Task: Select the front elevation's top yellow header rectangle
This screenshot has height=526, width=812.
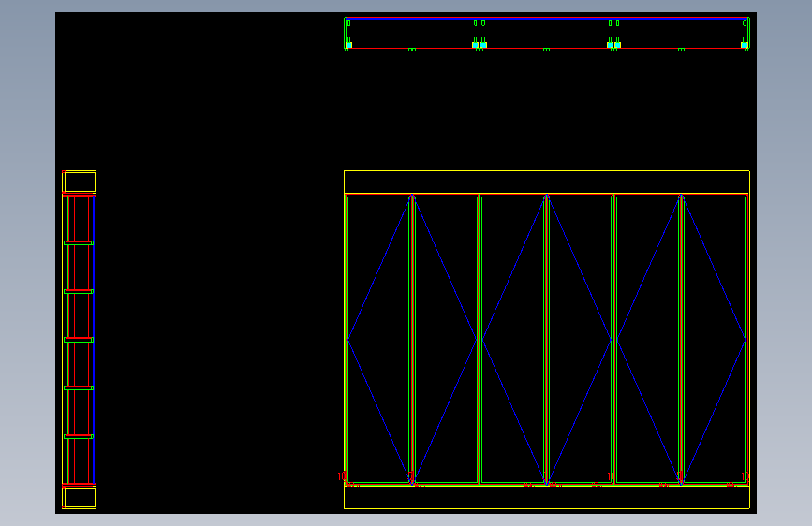Action: (x=546, y=182)
